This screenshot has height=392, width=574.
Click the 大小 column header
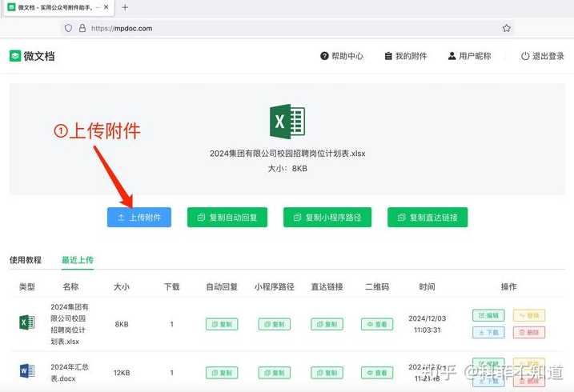pyautogui.click(x=122, y=286)
